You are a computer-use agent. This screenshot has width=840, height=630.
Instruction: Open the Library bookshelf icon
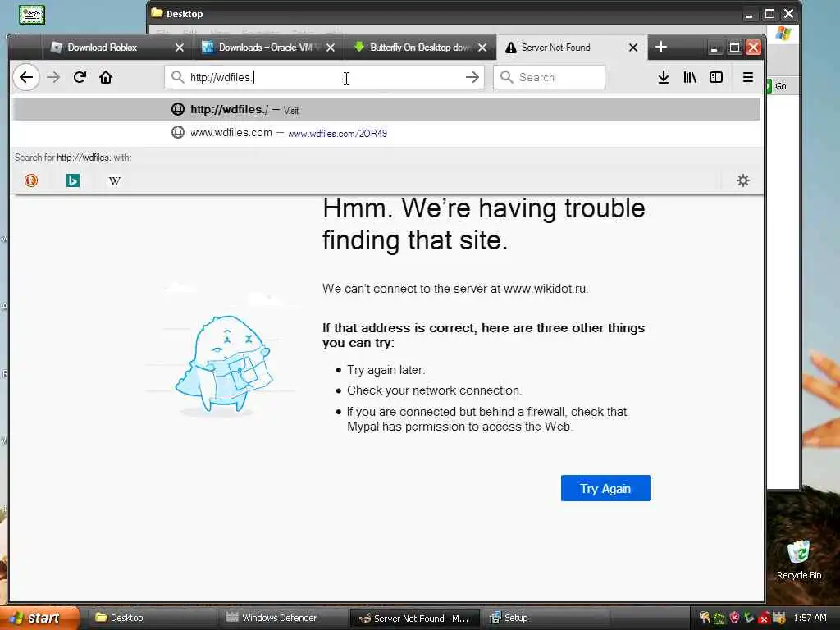coord(689,77)
